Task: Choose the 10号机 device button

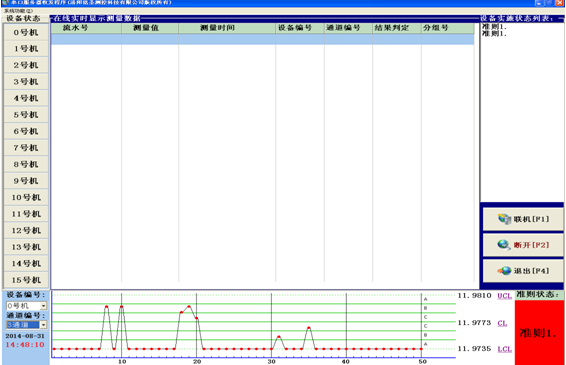Action: pos(26,197)
